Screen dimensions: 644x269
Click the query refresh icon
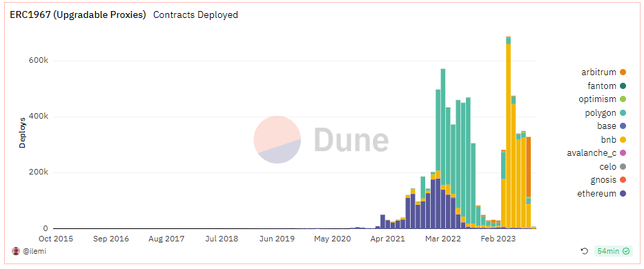tap(584, 251)
